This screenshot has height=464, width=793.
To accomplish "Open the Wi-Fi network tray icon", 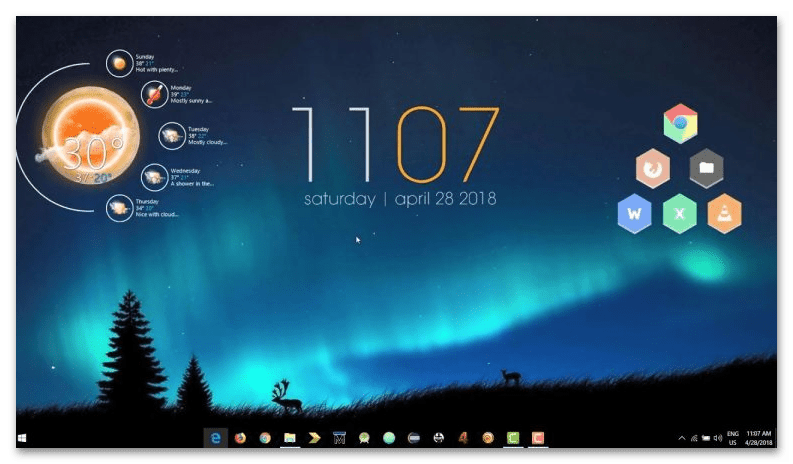I will [x=694, y=438].
